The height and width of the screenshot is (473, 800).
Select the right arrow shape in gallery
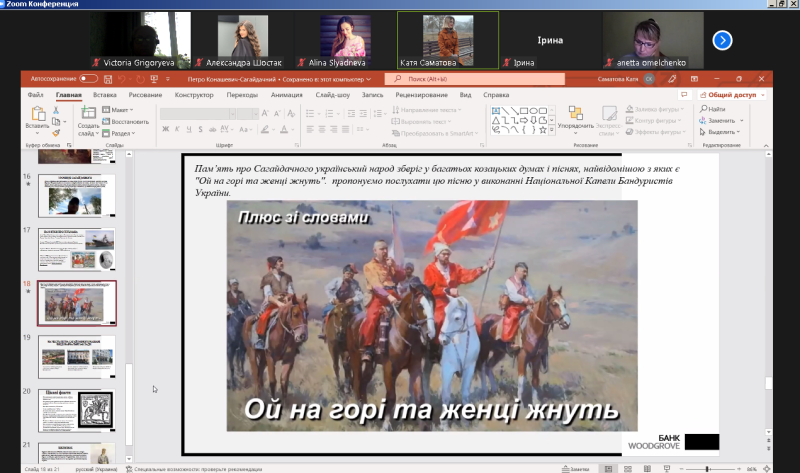[x=524, y=120]
